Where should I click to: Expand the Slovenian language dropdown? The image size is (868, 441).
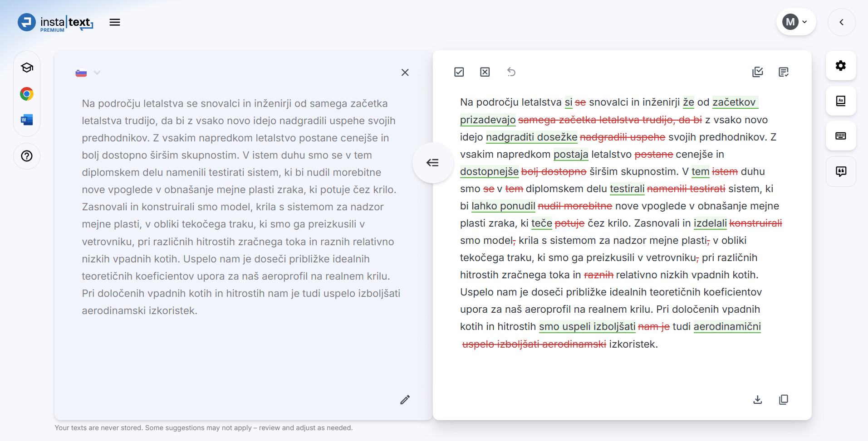tap(88, 73)
